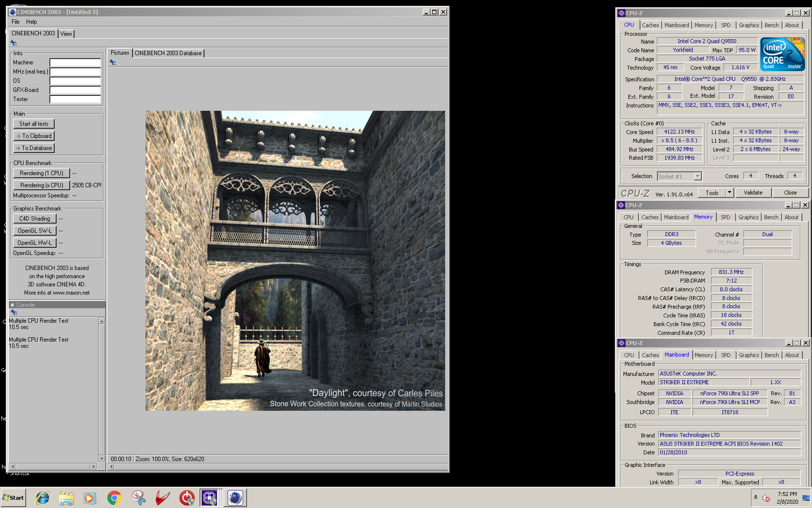Click the Close button in CPU-Z
This screenshot has height=508, width=812.
tap(790, 193)
